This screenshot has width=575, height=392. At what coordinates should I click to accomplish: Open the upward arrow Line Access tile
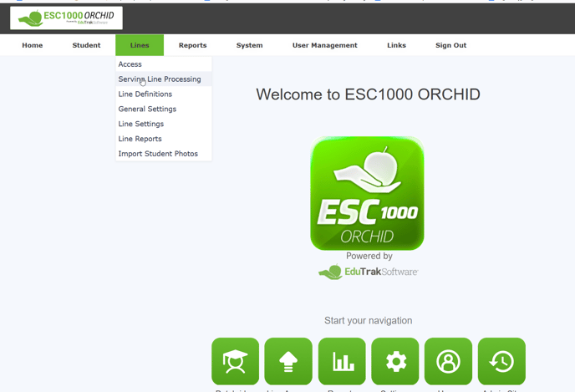[x=288, y=361]
